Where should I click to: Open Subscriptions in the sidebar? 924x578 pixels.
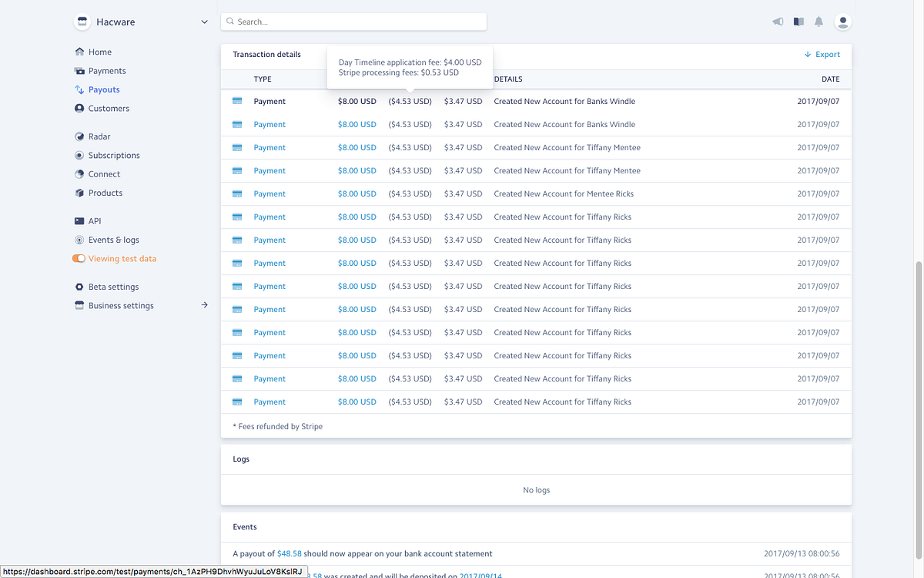tap(114, 156)
